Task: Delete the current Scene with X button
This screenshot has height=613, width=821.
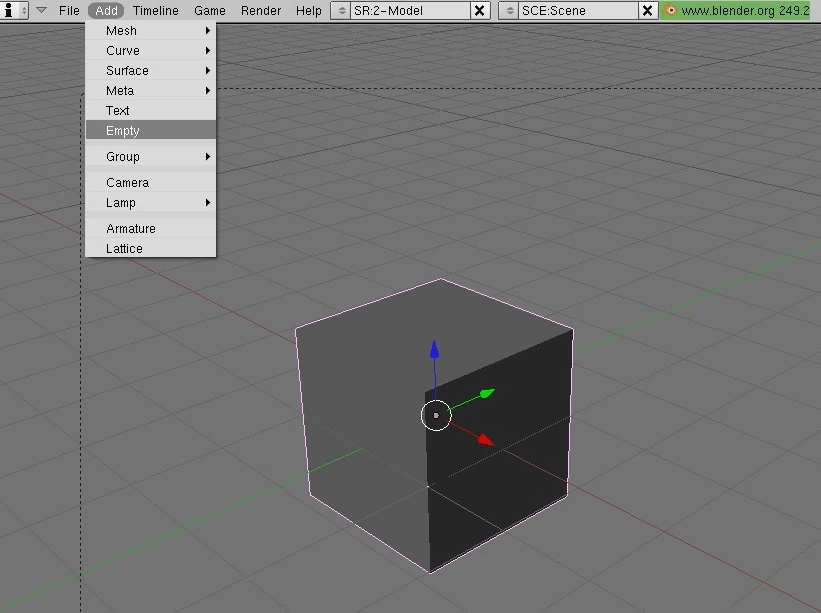Action: pyautogui.click(x=648, y=10)
